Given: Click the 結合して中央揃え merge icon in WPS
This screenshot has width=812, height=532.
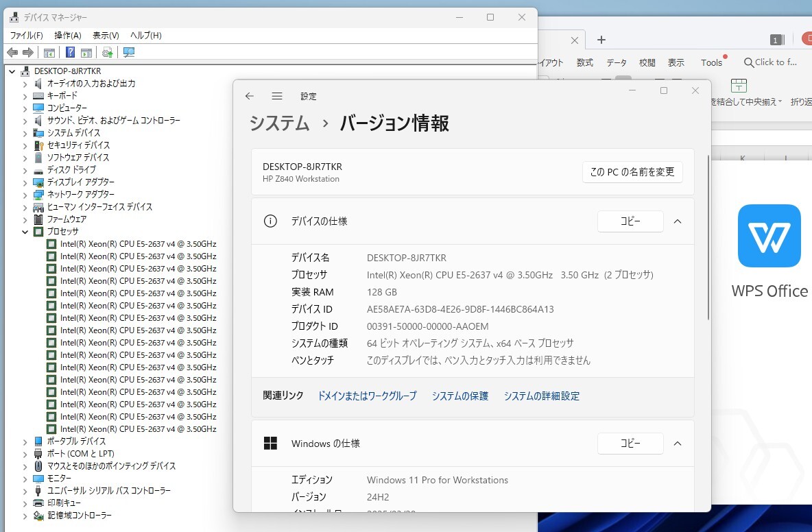Looking at the screenshot, I should pyautogui.click(x=739, y=86).
